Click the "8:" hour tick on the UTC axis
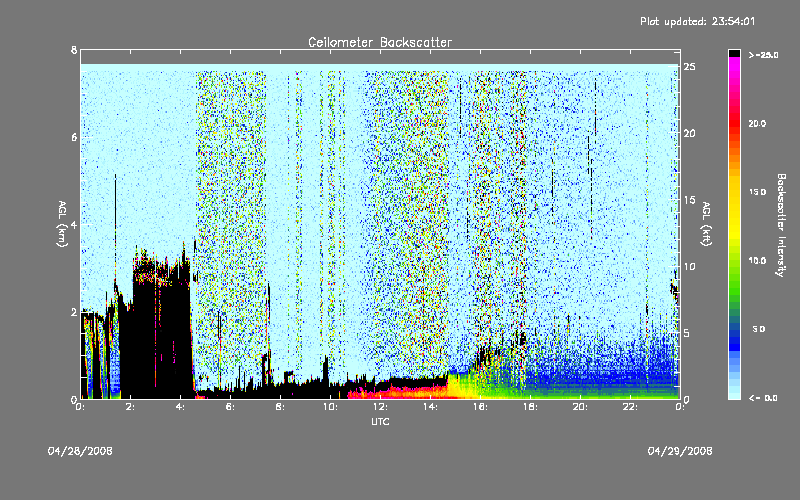 point(280,407)
